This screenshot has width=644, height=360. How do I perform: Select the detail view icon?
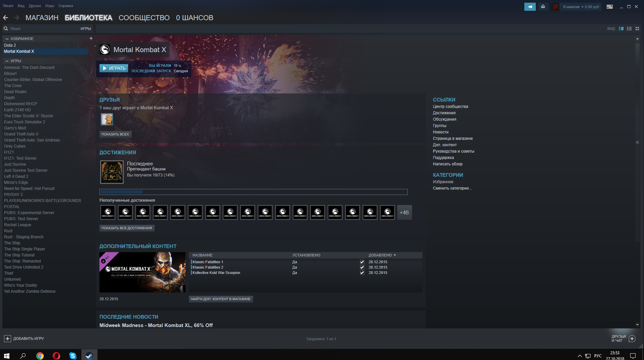pyautogui.click(x=621, y=29)
